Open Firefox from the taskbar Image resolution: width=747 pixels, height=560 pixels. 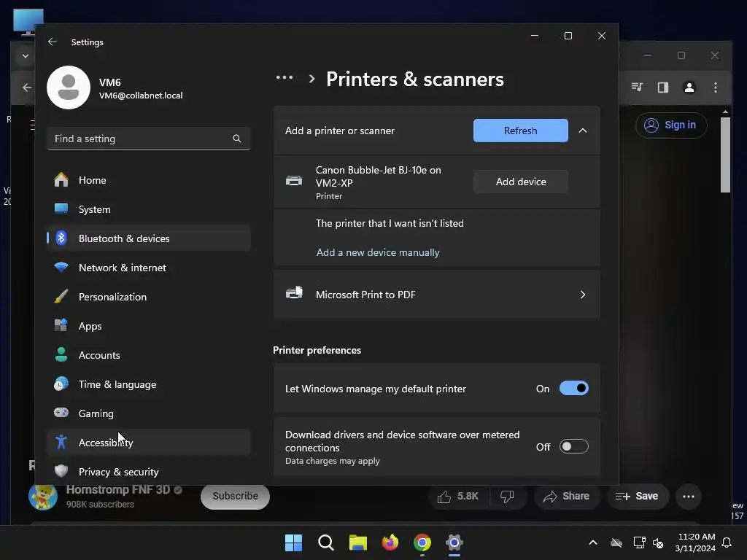pos(390,542)
